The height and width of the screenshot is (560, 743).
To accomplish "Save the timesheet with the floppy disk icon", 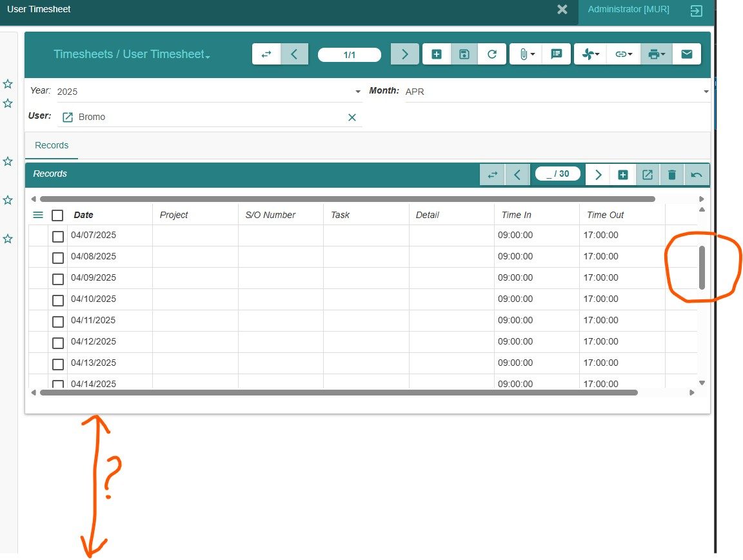I will (x=464, y=54).
